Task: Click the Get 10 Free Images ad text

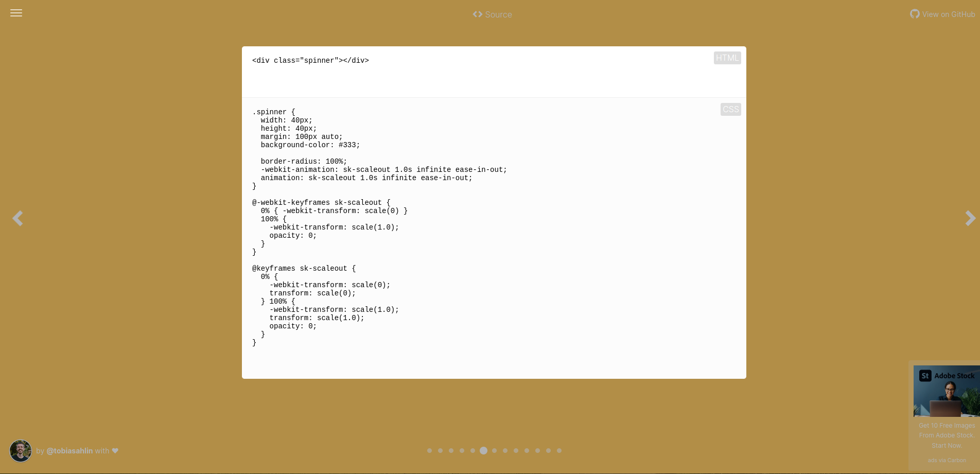Action: pyautogui.click(x=947, y=435)
